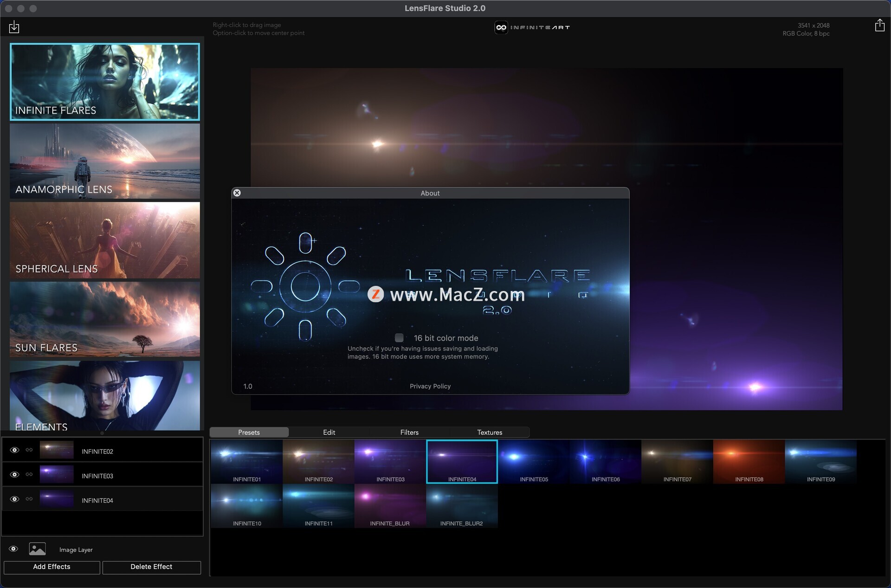
Task: Toggle visibility of the INFINITE04 layer
Action: [14, 499]
